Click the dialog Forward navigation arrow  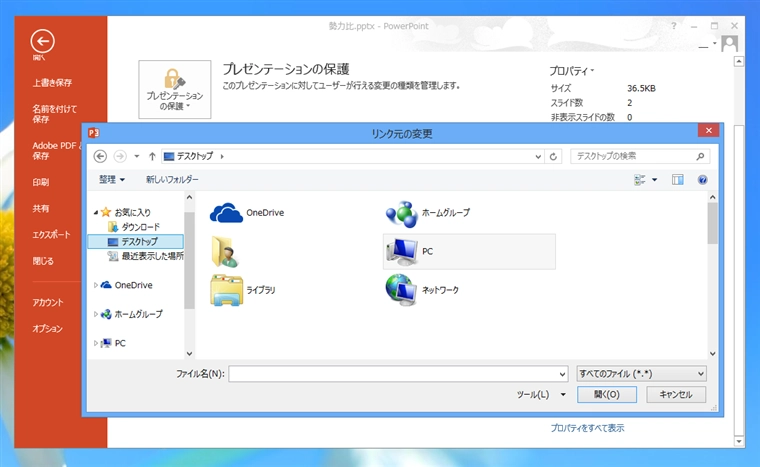tap(120, 156)
